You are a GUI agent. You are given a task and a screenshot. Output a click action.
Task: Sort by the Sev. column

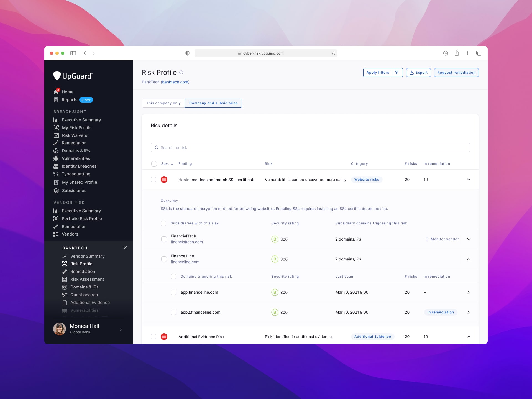[x=167, y=164]
